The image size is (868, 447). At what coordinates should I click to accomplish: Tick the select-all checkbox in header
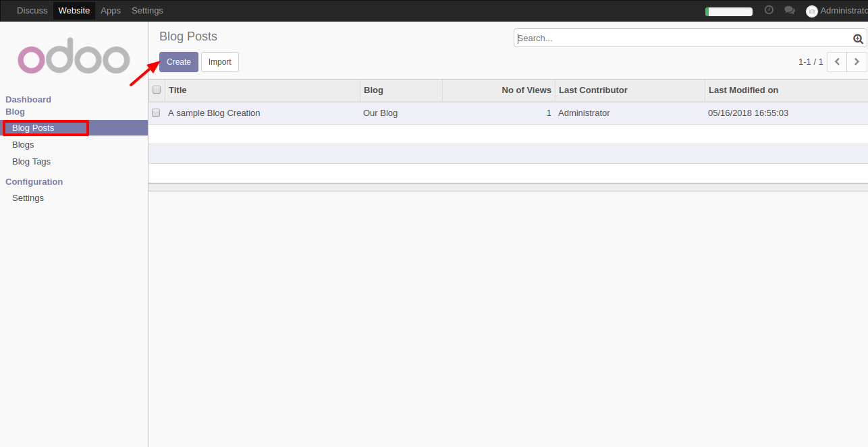(157, 90)
